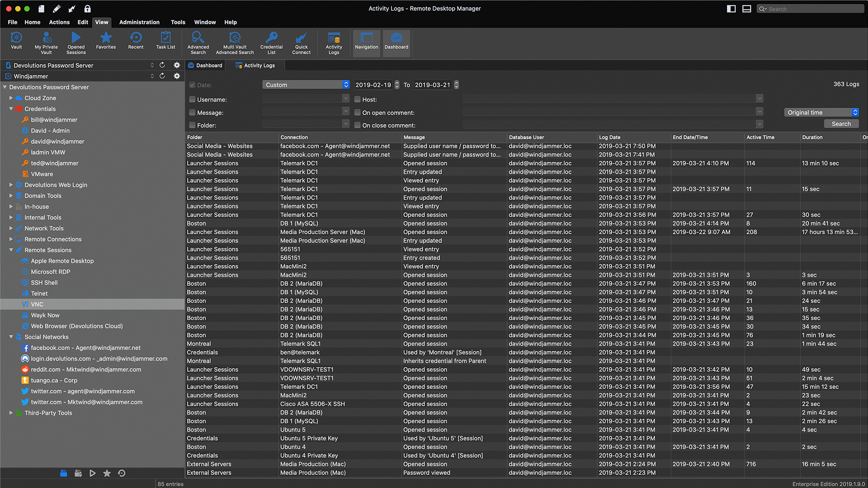Enable the Username filter checkbox
The height and width of the screenshot is (488, 868).
pos(192,99)
